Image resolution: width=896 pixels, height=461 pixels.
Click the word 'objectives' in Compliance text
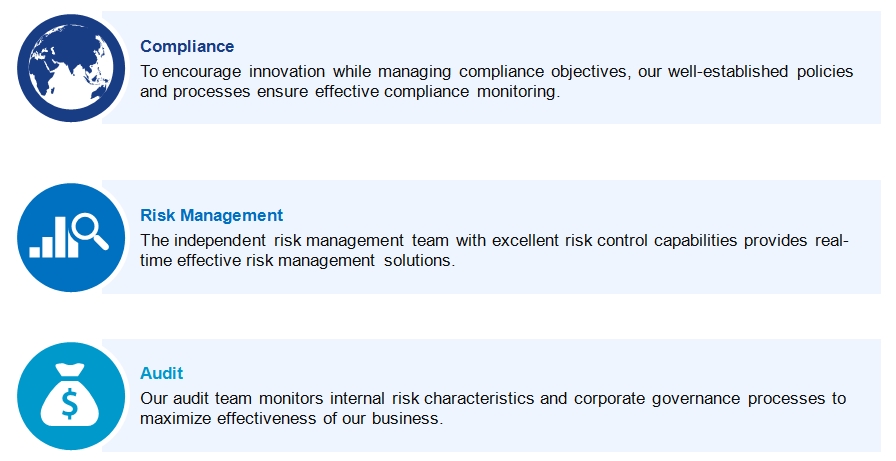point(591,71)
